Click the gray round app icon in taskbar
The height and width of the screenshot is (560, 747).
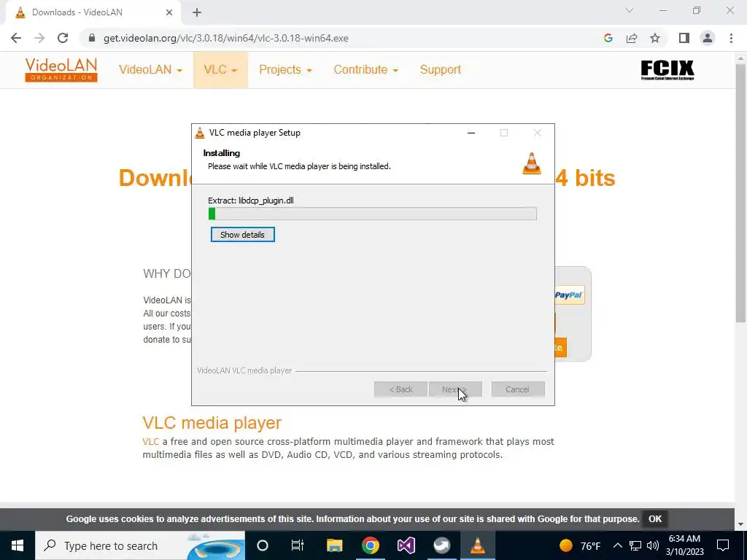pyautogui.click(x=441, y=545)
